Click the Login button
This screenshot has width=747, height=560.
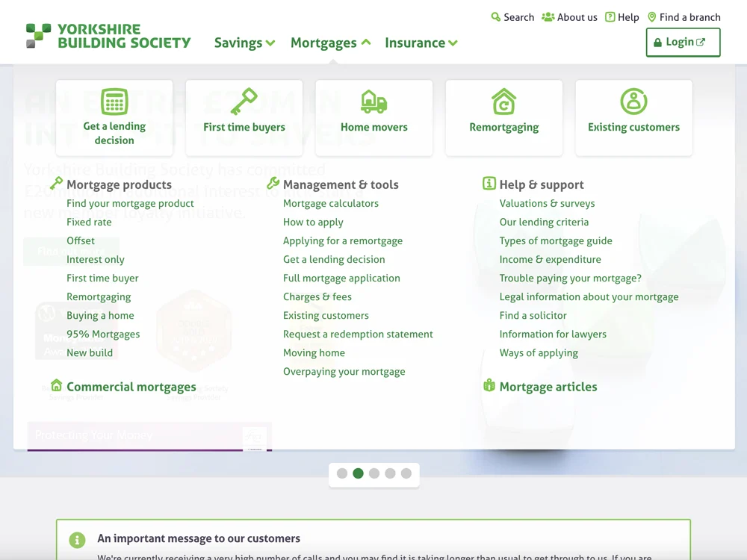(x=684, y=43)
